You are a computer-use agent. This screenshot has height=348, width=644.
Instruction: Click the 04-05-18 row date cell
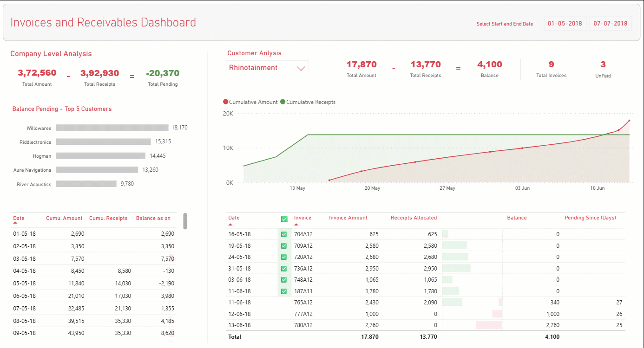[x=24, y=271]
